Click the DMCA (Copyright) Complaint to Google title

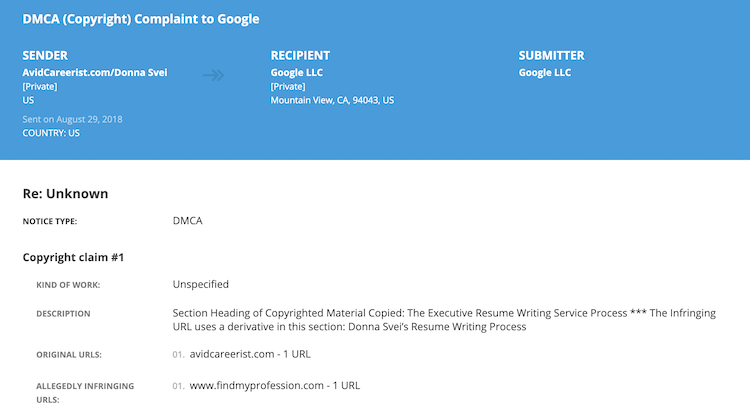[141, 19]
